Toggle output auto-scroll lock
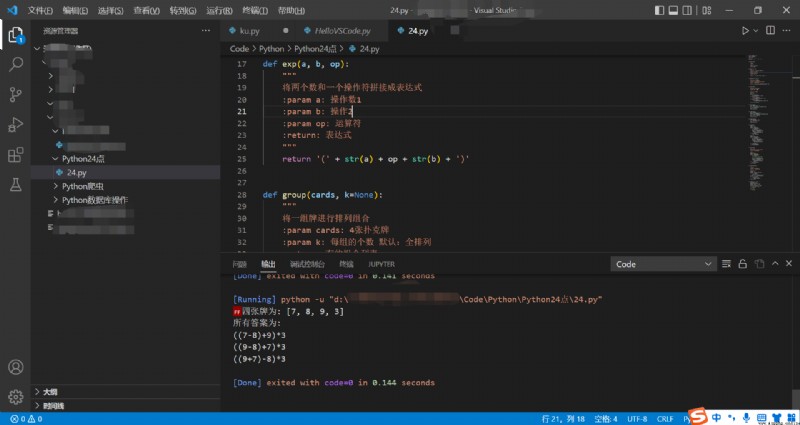800x425 pixels. click(x=743, y=264)
